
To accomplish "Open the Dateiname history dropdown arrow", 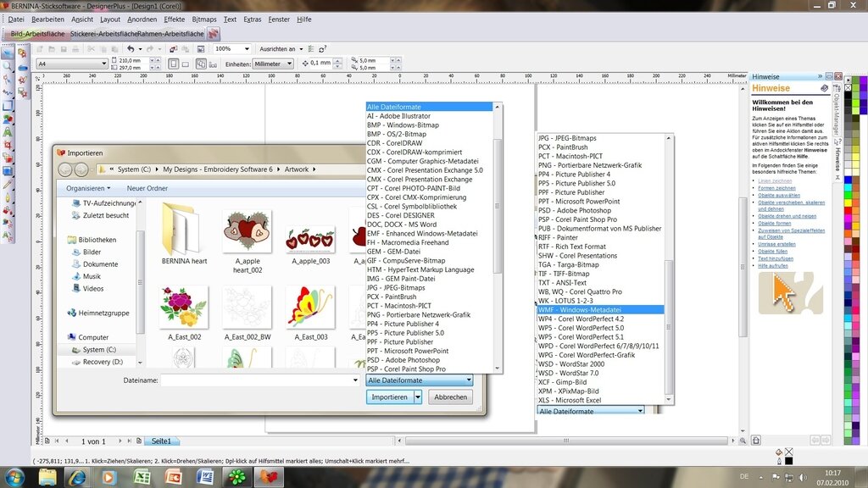I will 355,380.
